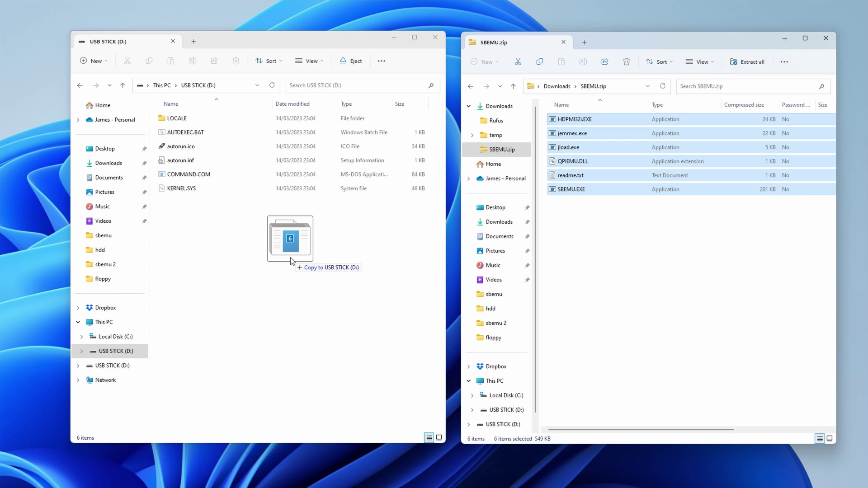Click Copy icon in SBEMU.zip window toolbar
868x488 pixels.
pos(539,62)
